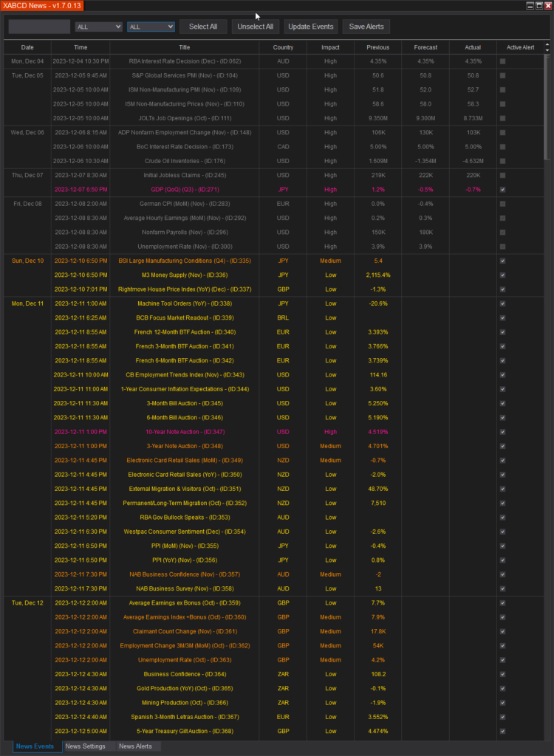Click the CB Employment Trends Index title

185,374
